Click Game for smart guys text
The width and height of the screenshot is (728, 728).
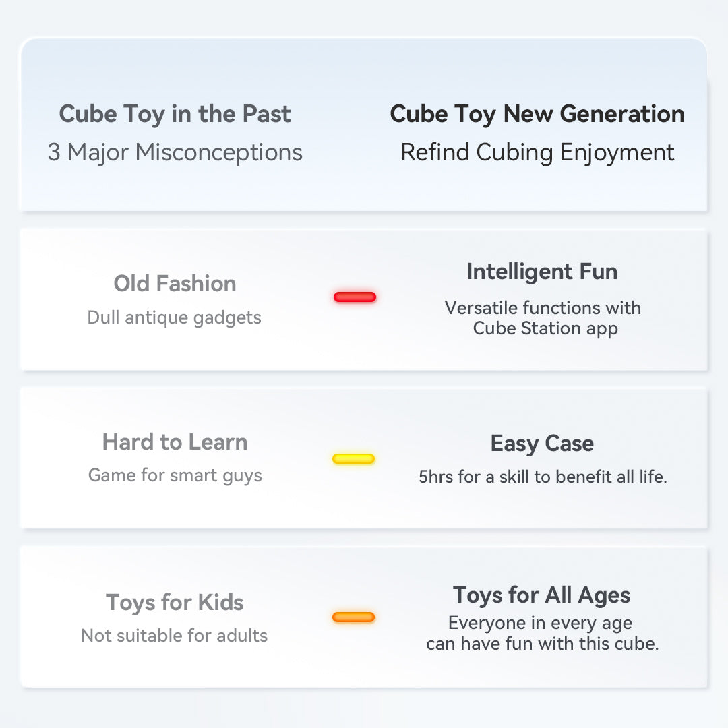pyautogui.click(x=175, y=476)
